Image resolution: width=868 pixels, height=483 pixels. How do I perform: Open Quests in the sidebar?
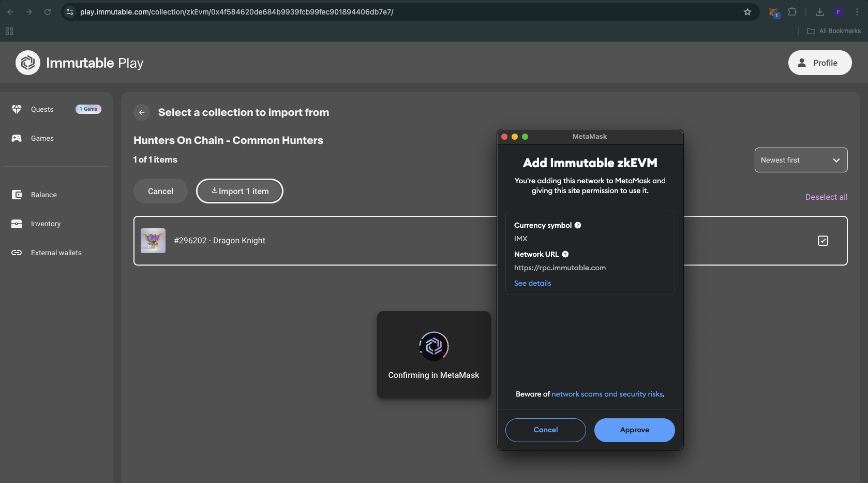[x=42, y=109]
